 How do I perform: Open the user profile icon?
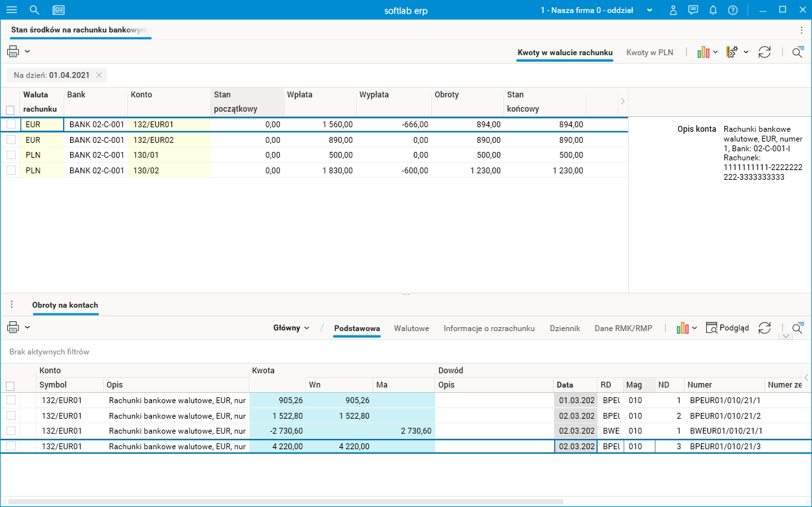pyautogui.click(x=674, y=10)
